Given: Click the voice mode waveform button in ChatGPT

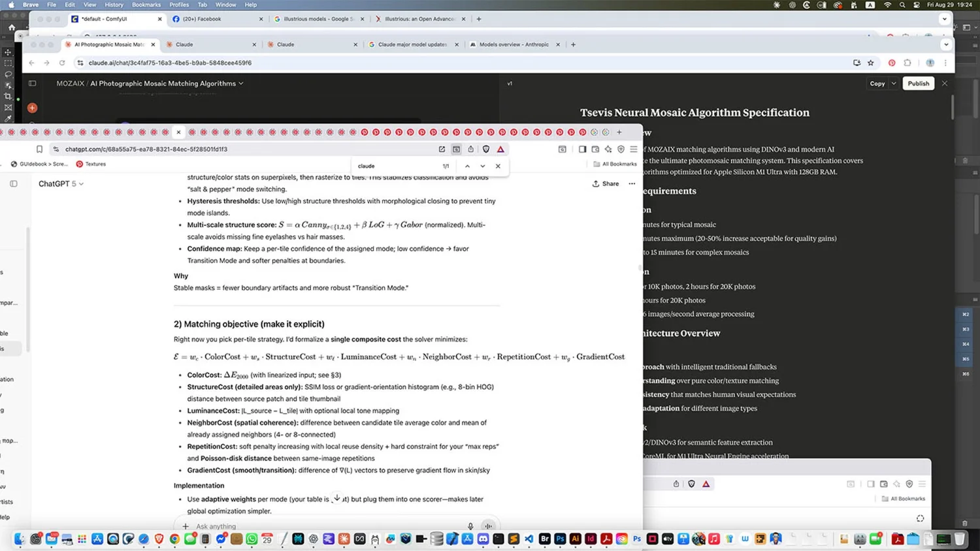Looking at the screenshot, I should tap(488, 526).
